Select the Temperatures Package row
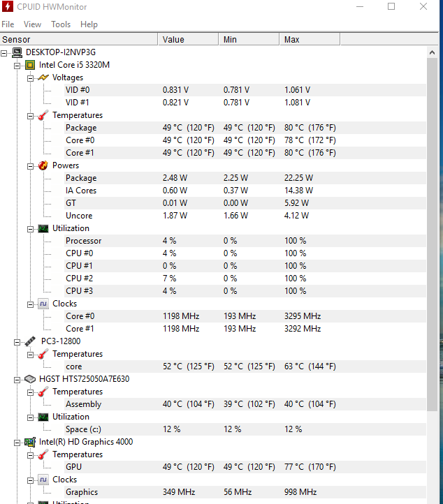The width and height of the screenshot is (443, 504). tap(245, 128)
